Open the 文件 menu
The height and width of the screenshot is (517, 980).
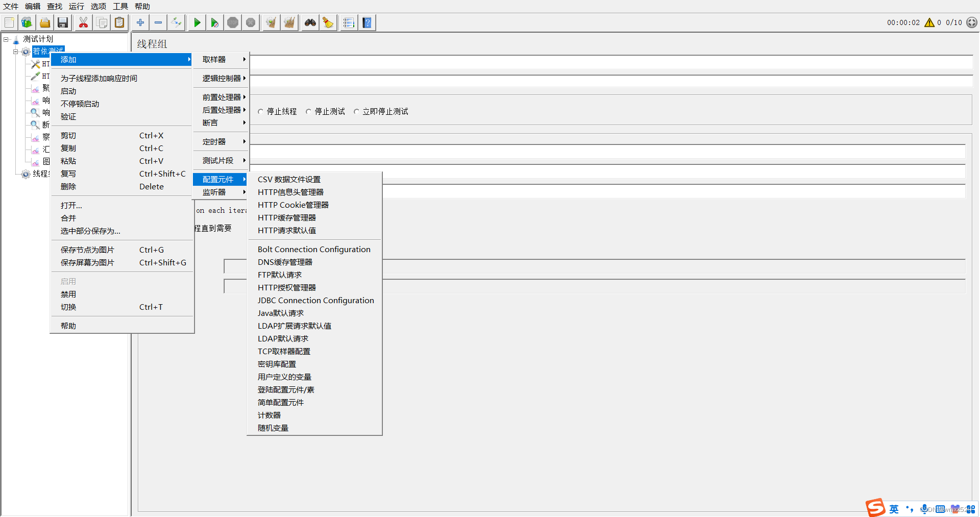pyautogui.click(x=11, y=6)
